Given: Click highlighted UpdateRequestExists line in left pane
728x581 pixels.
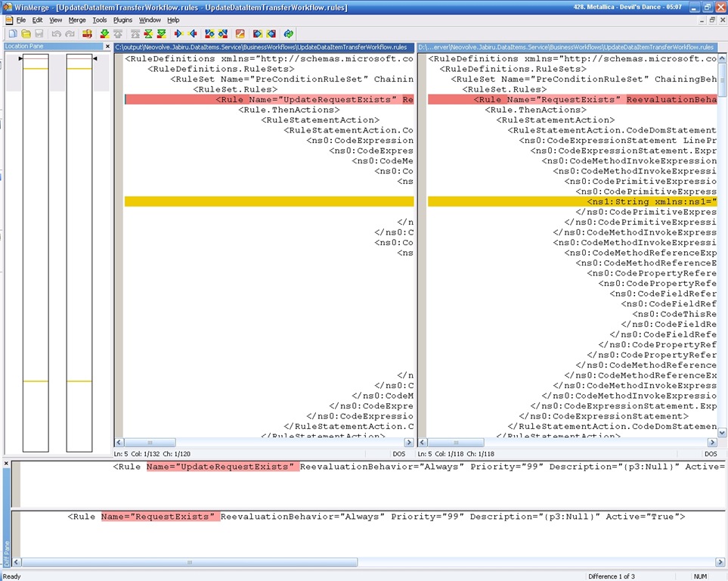Looking at the screenshot, I should (x=269, y=99).
